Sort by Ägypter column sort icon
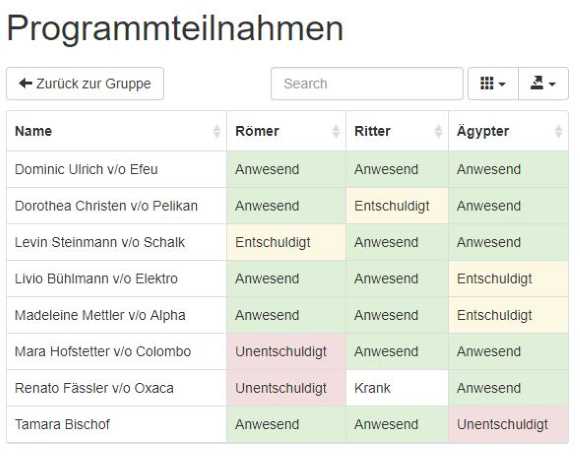The width and height of the screenshot is (580, 460). coord(559,131)
